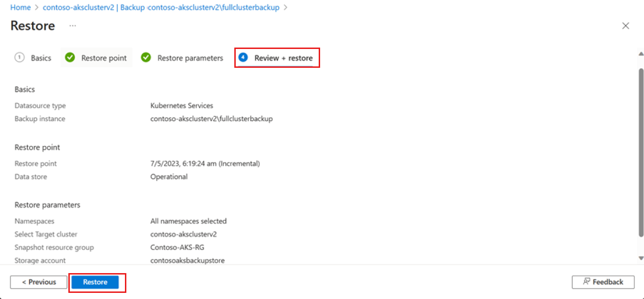Select the Review + restore tab
644x299 pixels.
(x=283, y=58)
